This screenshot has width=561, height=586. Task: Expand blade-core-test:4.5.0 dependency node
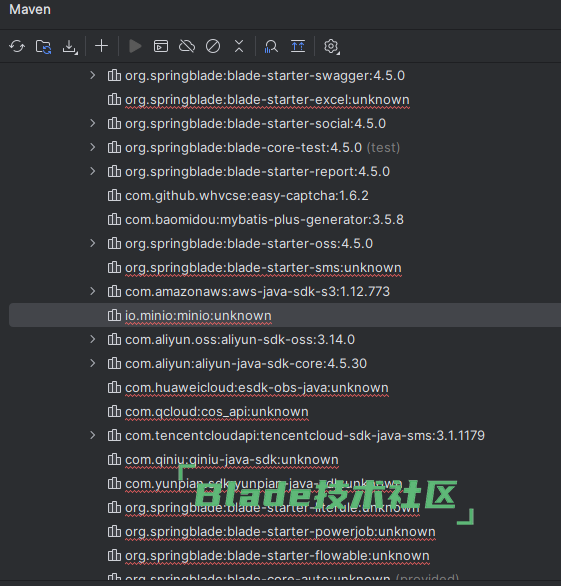93,147
